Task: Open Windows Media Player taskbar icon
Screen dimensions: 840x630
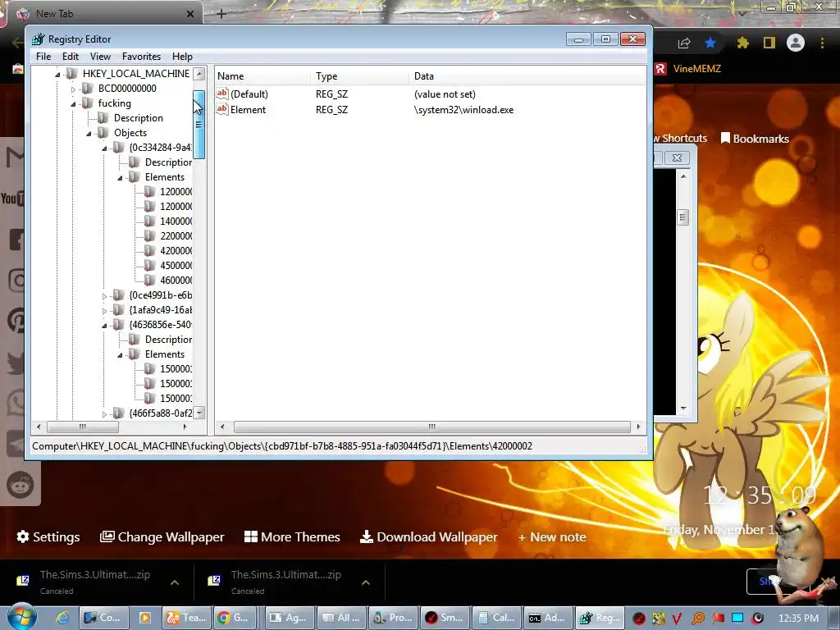Action: (x=145, y=618)
